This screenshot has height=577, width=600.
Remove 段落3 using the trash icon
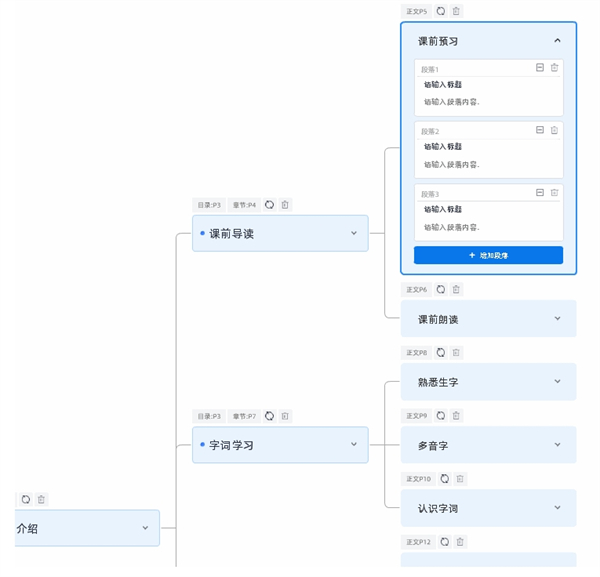click(555, 192)
